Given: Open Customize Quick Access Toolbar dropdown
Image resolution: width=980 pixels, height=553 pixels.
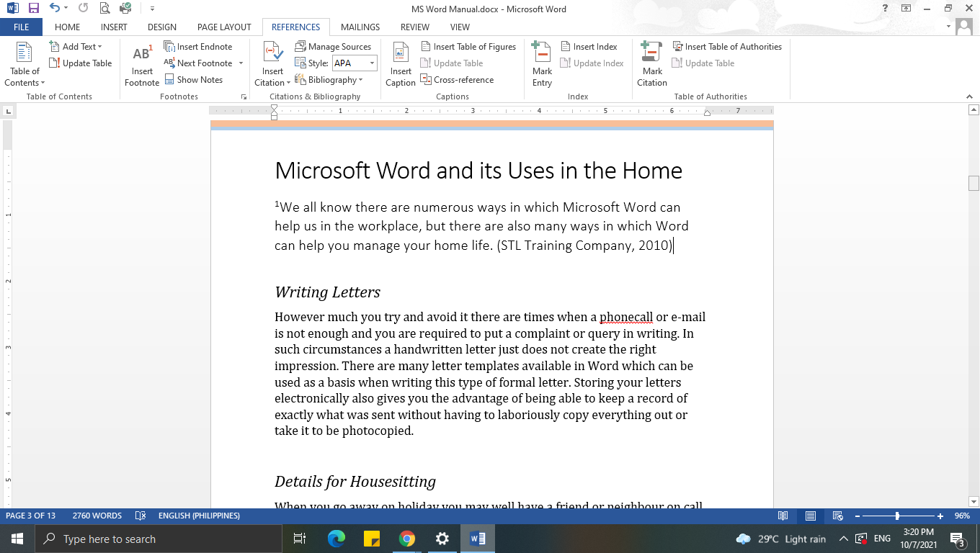Looking at the screenshot, I should (x=152, y=9).
